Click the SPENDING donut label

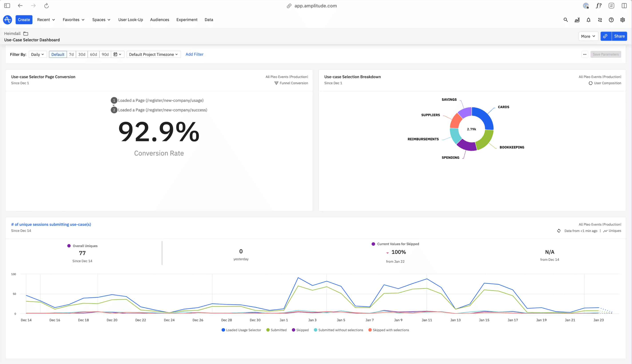coord(450,158)
